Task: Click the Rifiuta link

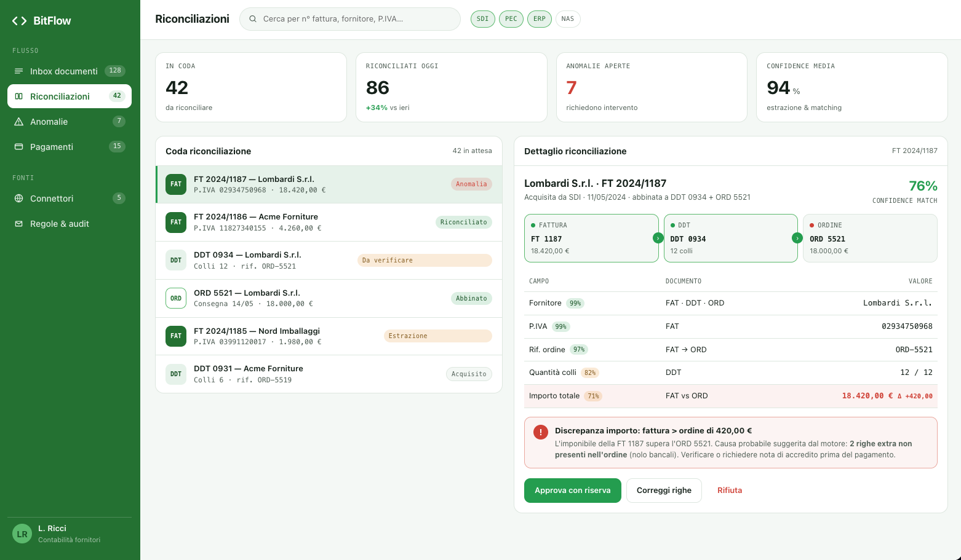Action: point(730,491)
